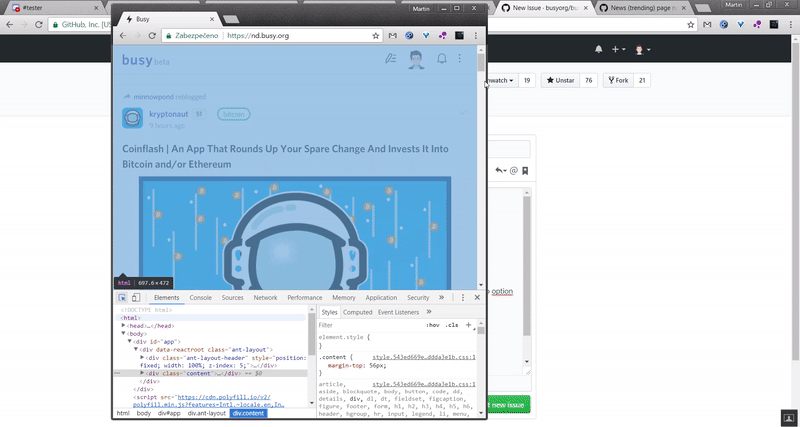The height and width of the screenshot is (427, 800).
Task: Click the write-post pen icon on Busy
Action: tap(390, 59)
